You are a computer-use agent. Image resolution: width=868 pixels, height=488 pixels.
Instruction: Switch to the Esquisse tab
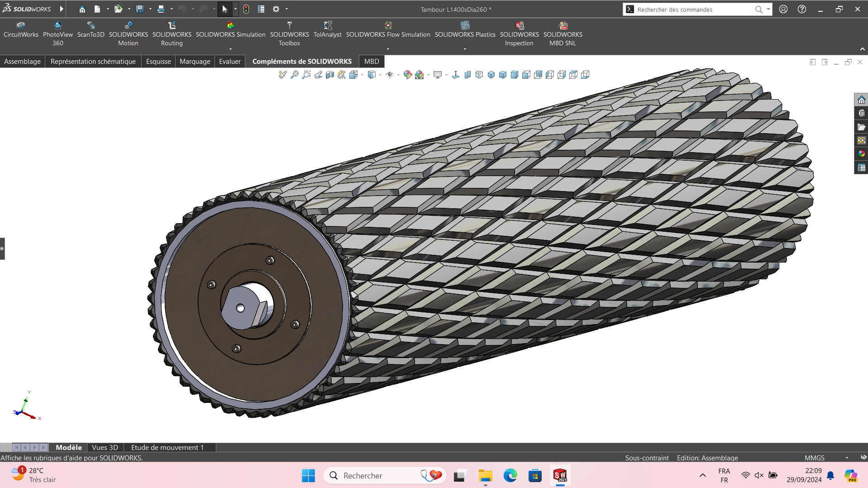pos(158,62)
